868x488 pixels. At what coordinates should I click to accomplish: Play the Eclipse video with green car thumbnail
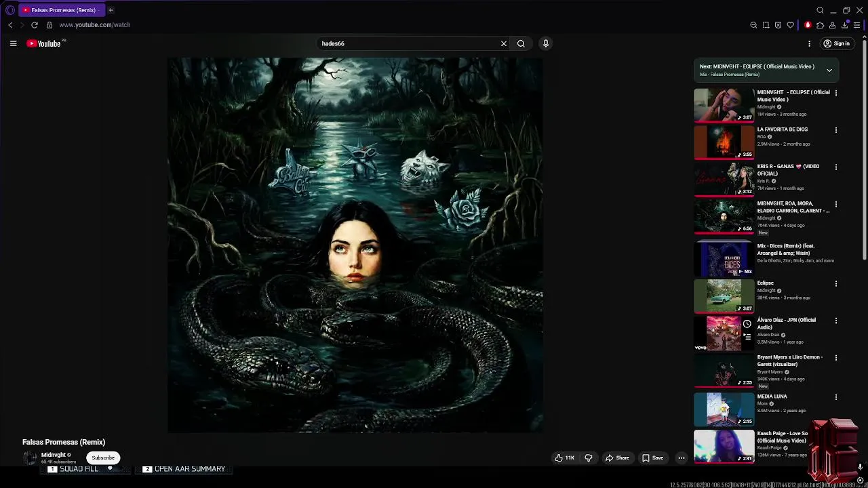[724, 296]
